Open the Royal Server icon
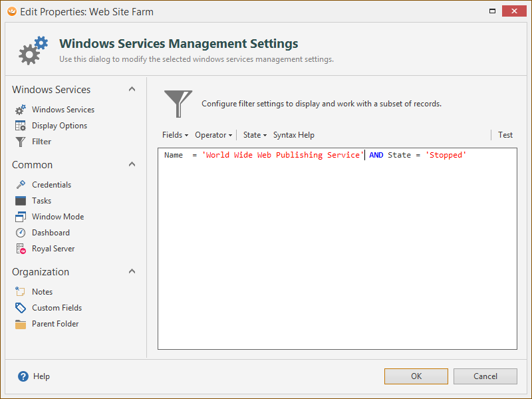Viewport: 532px width, 399px height. click(x=21, y=248)
